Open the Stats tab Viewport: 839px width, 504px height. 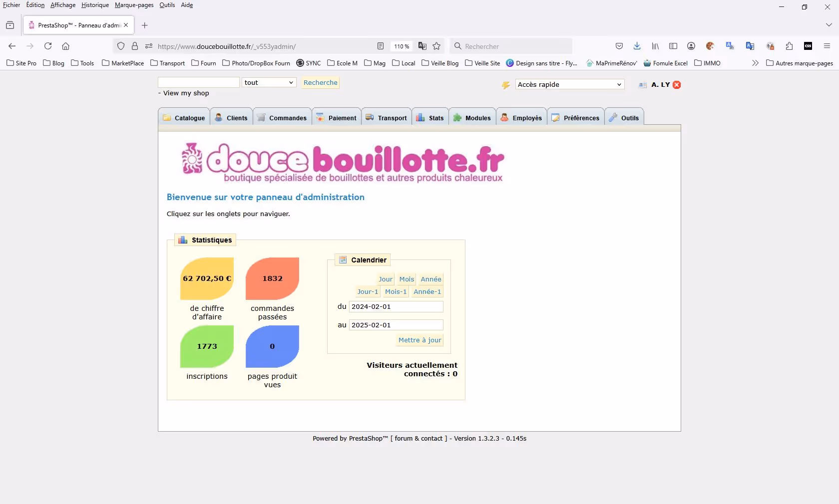pos(430,118)
